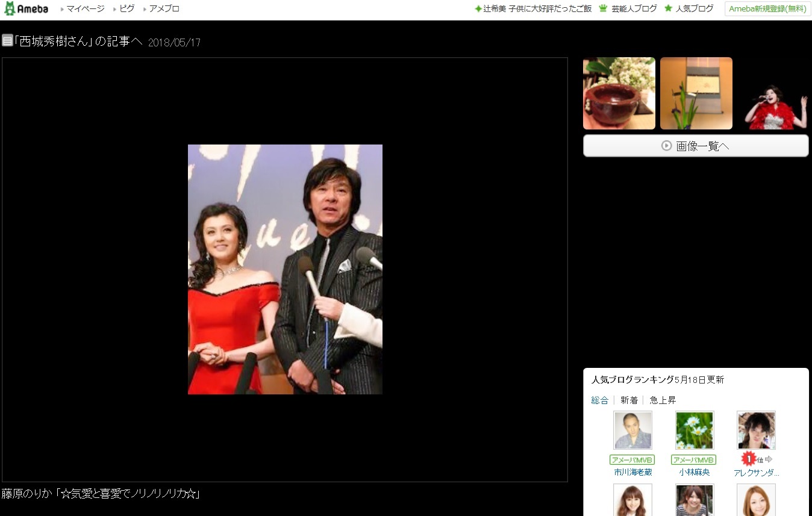This screenshot has width=812, height=516.
Task: Switch to the 急上昇 ranking tab
Action: coord(663,400)
